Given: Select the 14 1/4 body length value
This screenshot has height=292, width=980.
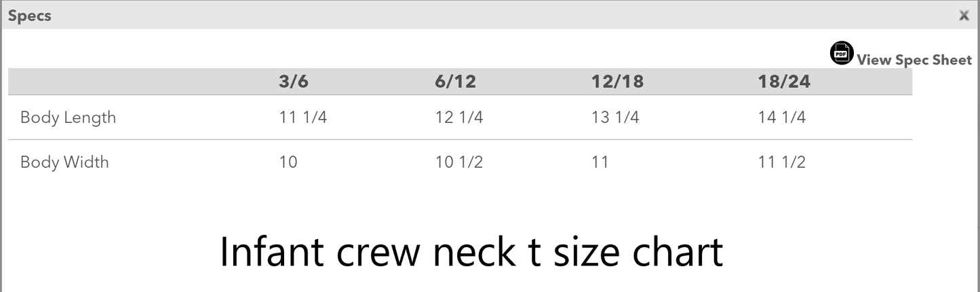Looking at the screenshot, I should [x=782, y=117].
